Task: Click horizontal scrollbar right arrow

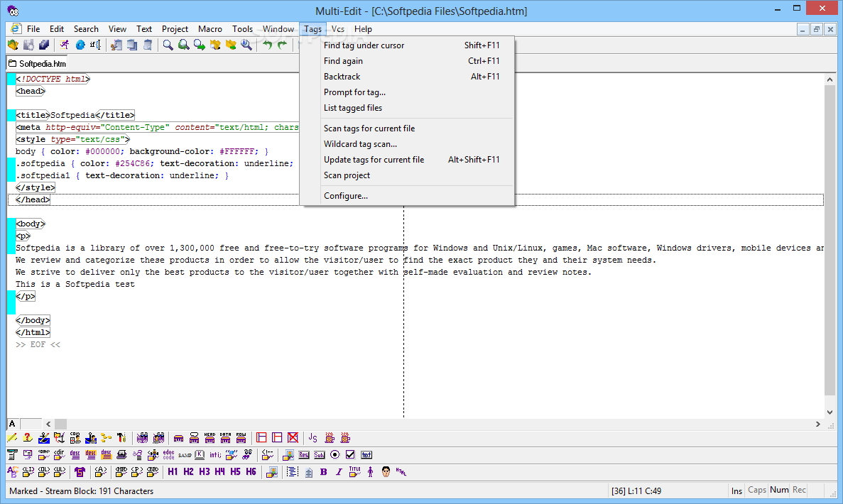Action: 817,424
